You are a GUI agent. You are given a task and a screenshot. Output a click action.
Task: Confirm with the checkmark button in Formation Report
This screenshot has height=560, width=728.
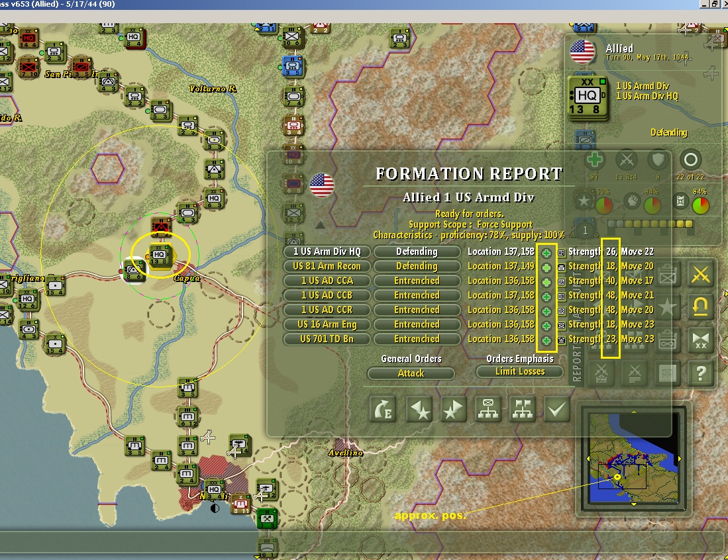(x=556, y=409)
